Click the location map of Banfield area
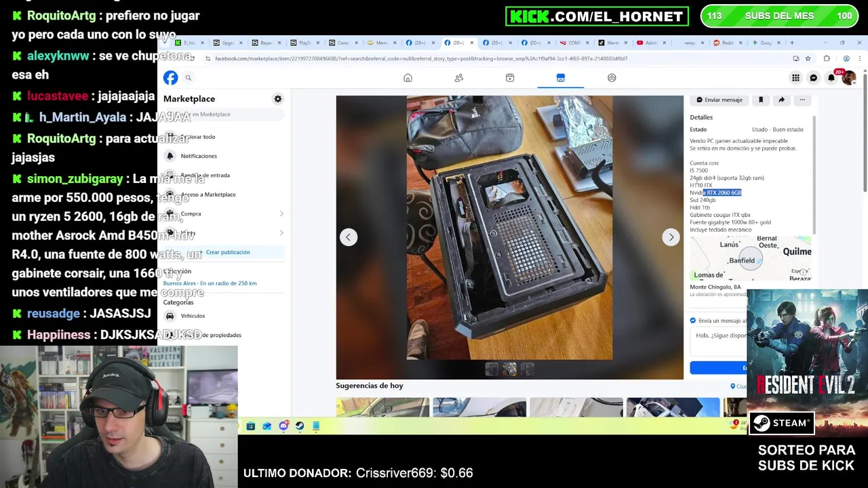Image resolution: width=868 pixels, height=488 pixels. tap(750, 258)
